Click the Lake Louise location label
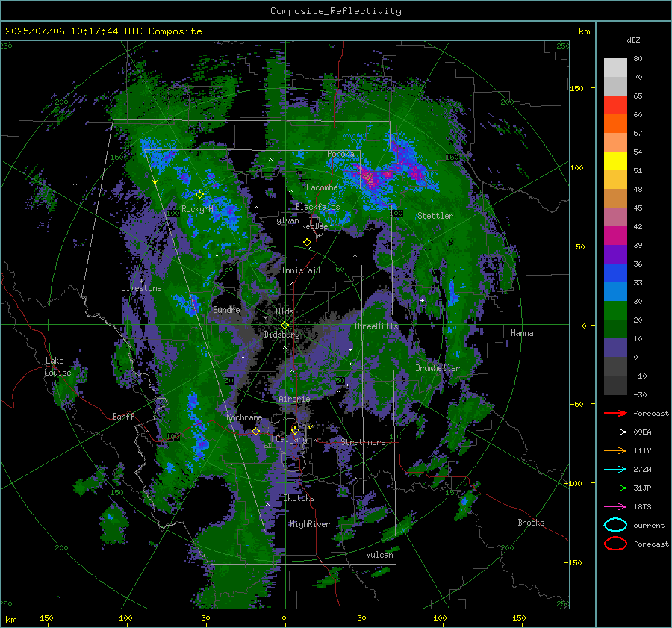 pyautogui.click(x=58, y=367)
